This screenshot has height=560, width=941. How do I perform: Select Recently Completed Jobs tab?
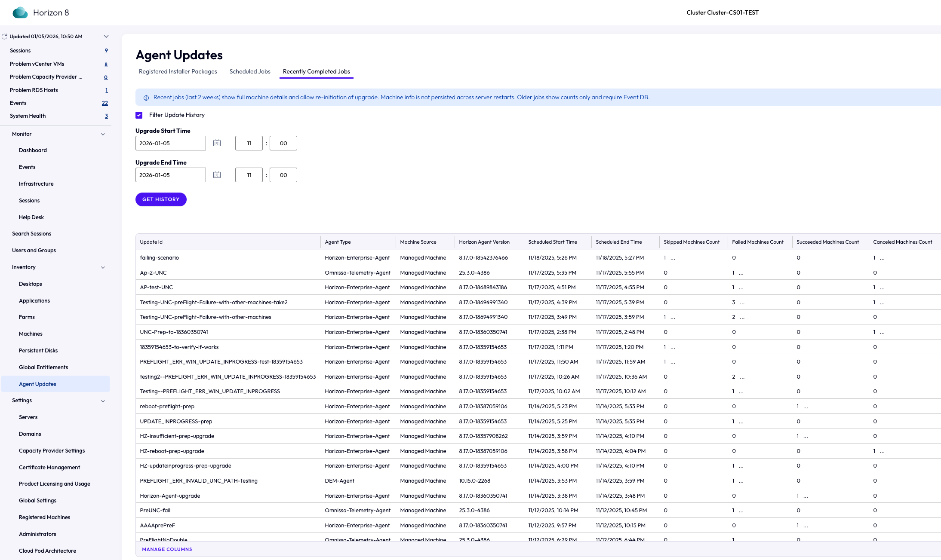tap(316, 72)
